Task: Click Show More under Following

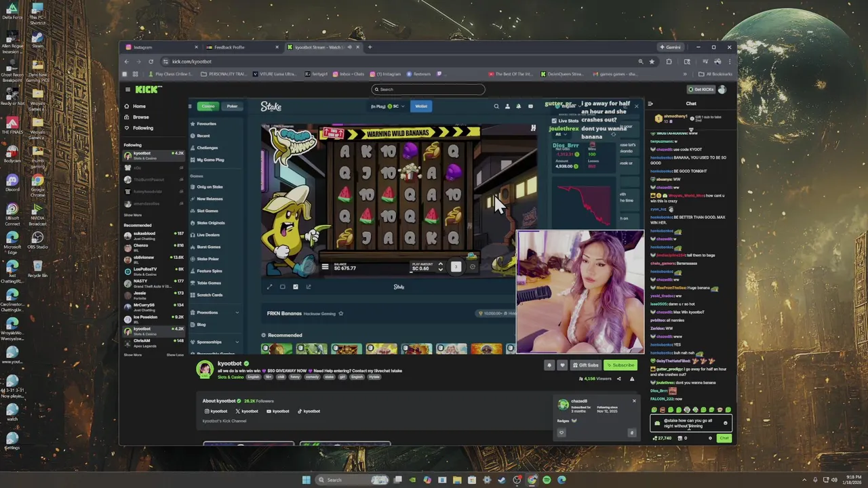Action: click(x=133, y=215)
